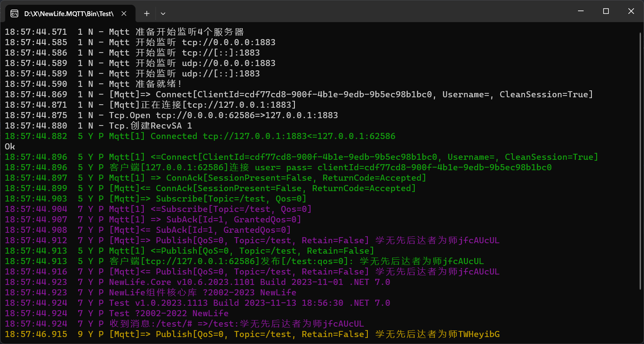This screenshot has width=644, height=344.
Task: Click the timestamp "18:57:44.571"
Action: click(x=36, y=32)
